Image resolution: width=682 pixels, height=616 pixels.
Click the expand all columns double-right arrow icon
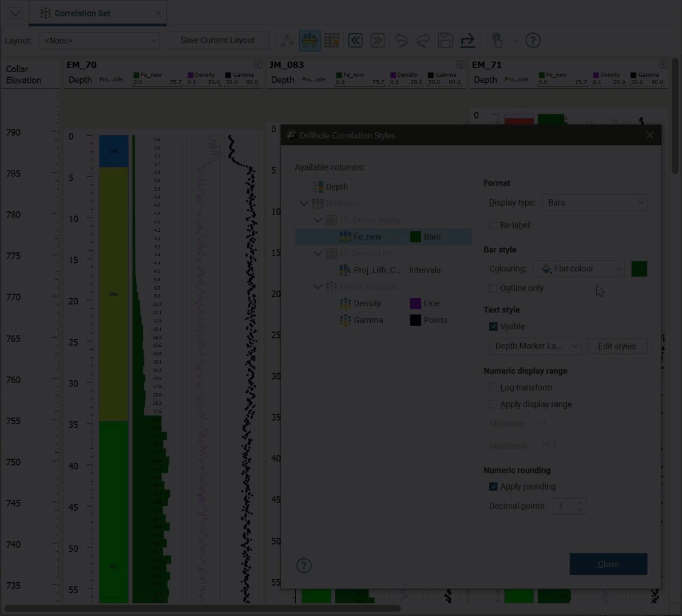pos(377,41)
